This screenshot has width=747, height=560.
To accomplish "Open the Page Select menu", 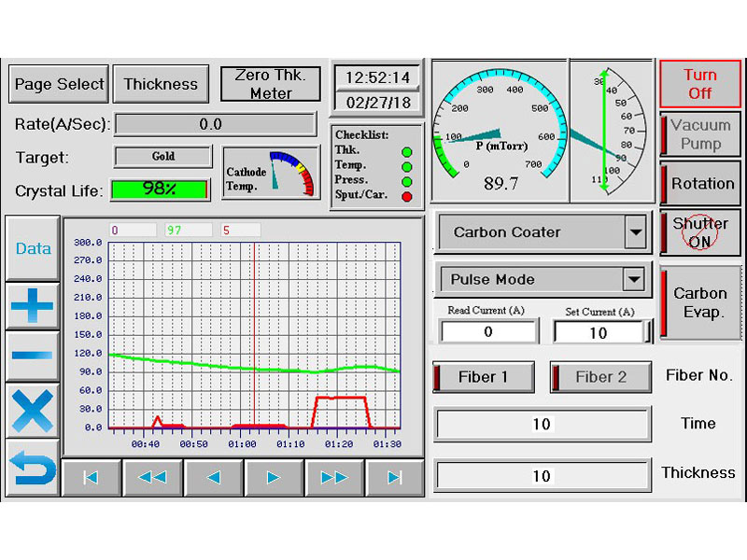I will [x=59, y=84].
